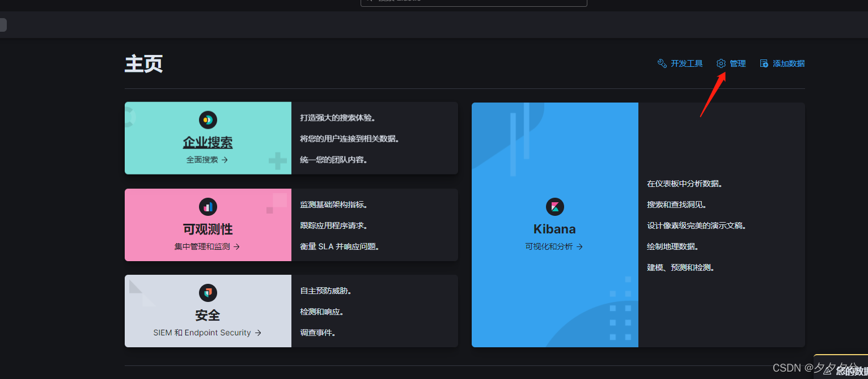Screen dimensions: 868x379
Task: Click the 企业搜索 logo icon
Action: 208,120
